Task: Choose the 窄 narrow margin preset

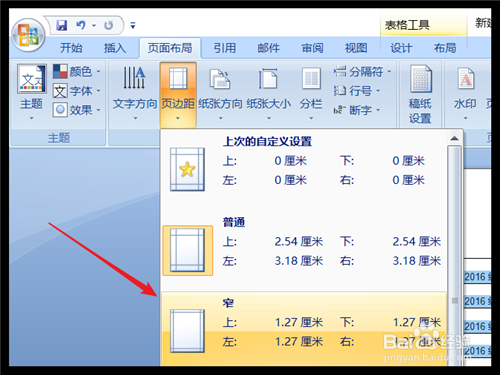Action: (x=303, y=329)
